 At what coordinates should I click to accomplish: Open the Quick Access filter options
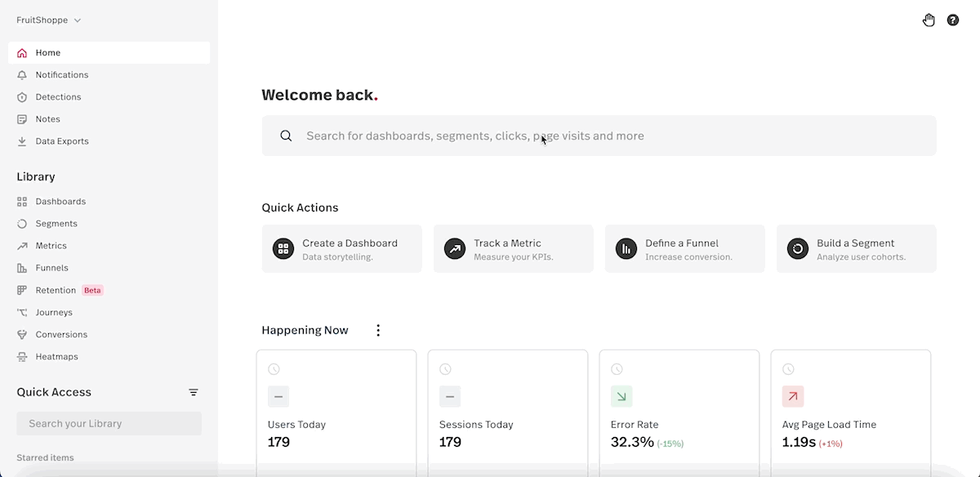coord(194,393)
